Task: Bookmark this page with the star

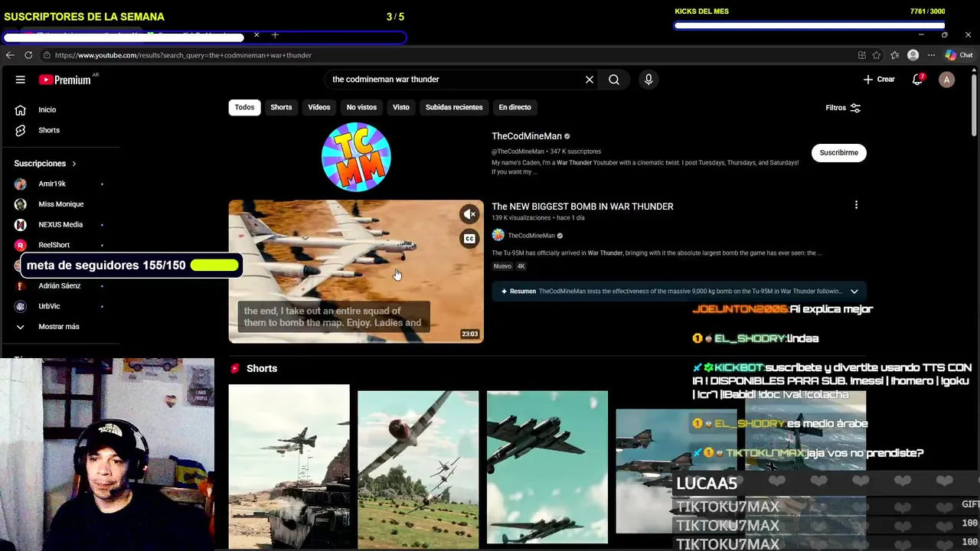Action: tap(877, 55)
